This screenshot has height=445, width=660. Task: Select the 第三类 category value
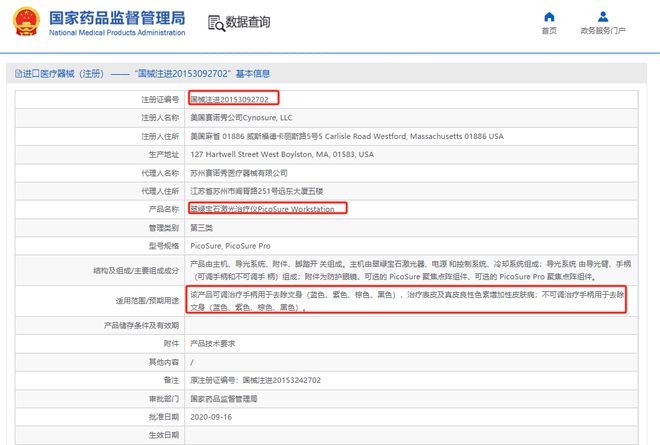click(x=201, y=228)
